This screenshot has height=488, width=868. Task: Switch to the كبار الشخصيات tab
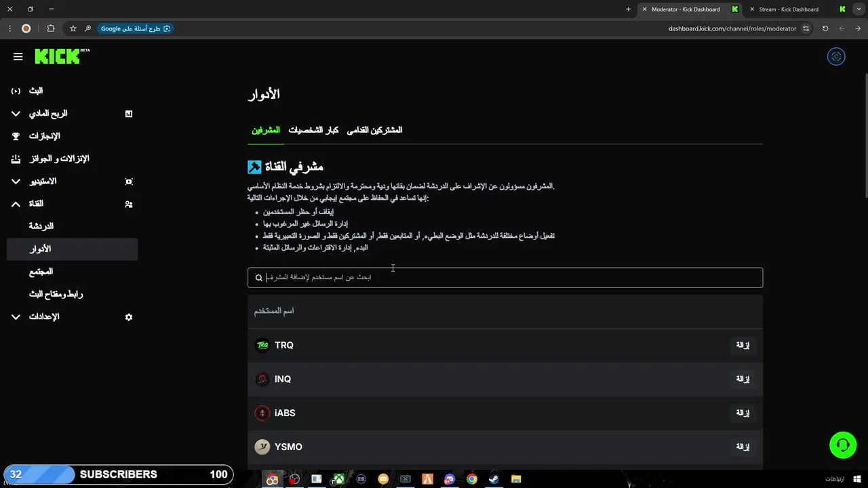313,130
